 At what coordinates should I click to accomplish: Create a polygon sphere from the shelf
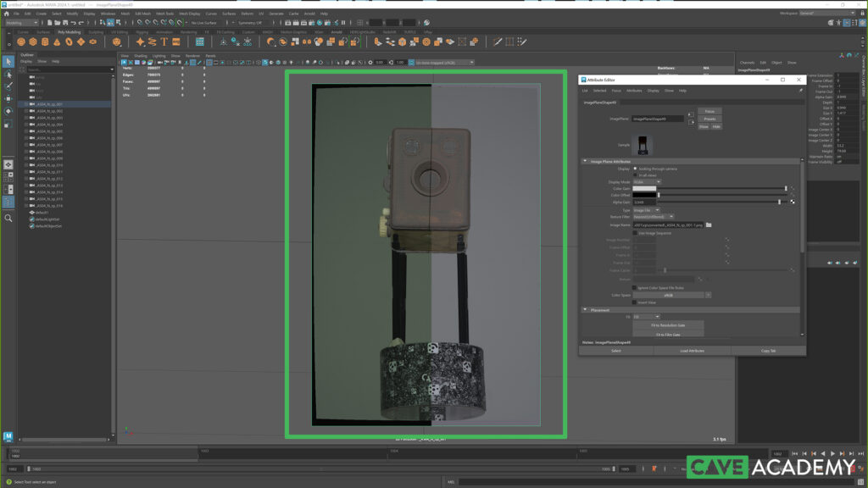tap(20, 42)
